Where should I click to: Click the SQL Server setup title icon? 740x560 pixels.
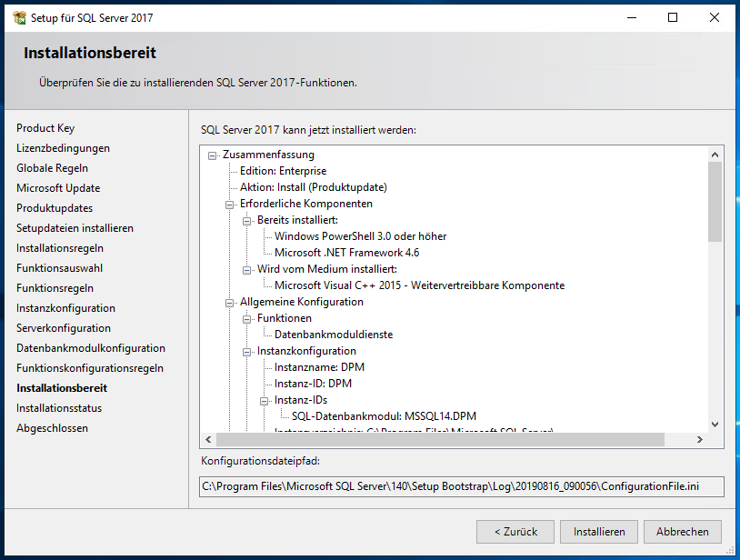point(20,18)
